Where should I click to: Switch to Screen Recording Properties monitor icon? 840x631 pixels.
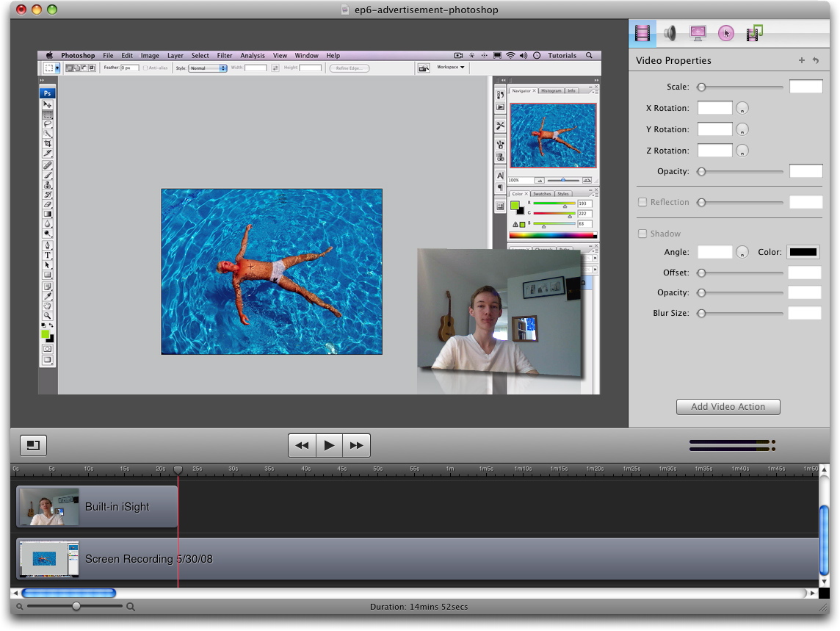click(x=698, y=33)
